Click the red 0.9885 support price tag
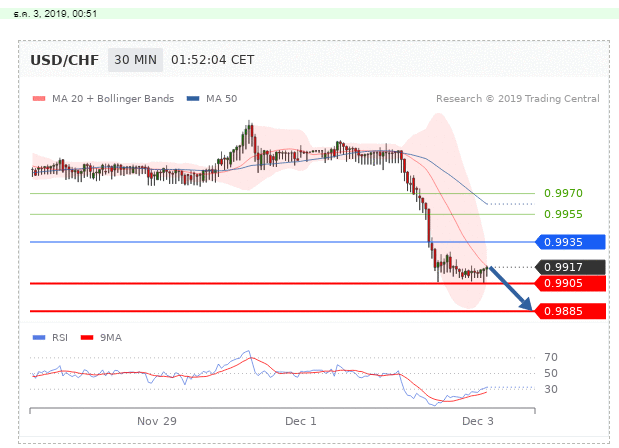This screenshot has width=619, height=448. tap(570, 311)
